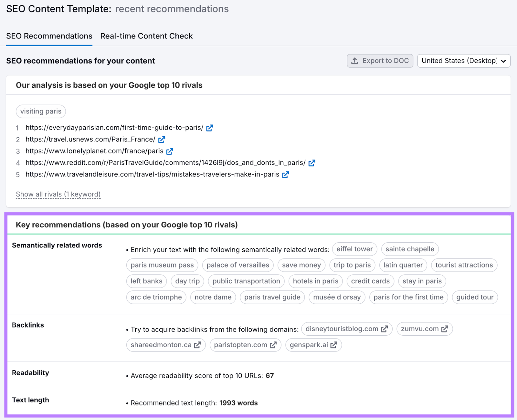Expand Show all rivals (1 keyword)
The height and width of the screenshot is (420, 517).
click(x=58, y=194)
